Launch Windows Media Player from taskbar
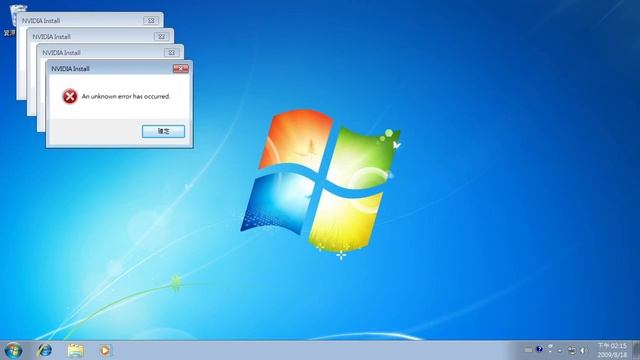The height and width of the screenshot is (360, 640). (105, 350)
